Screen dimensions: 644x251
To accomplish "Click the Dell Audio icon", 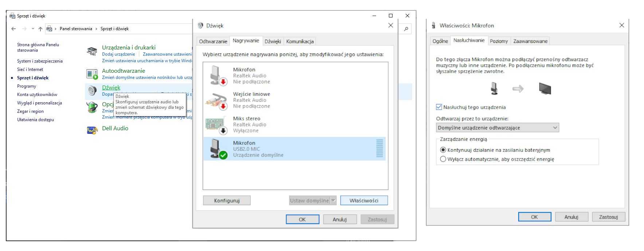I will (x=92, y=130).
